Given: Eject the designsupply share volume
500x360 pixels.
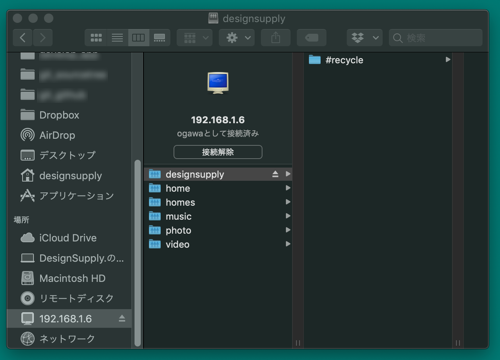Looking at the screenshot, I should 275,174.
